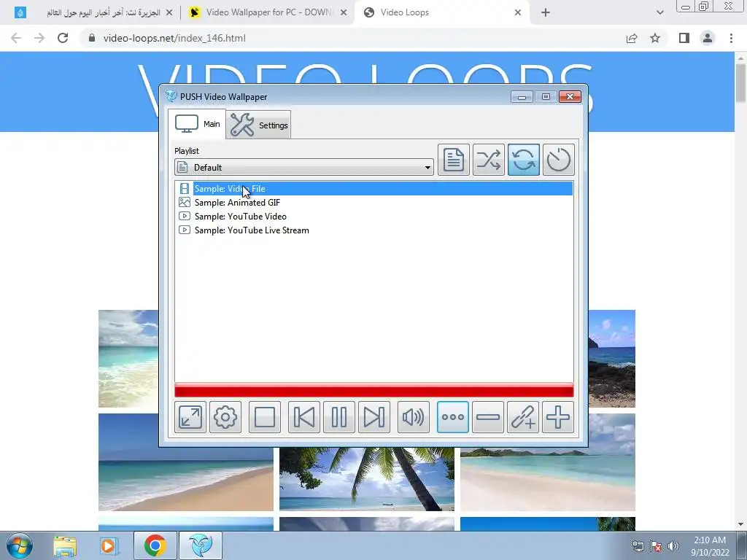Viewport: 747px width, 560px height.
Task: Click the volume speaker button
Action: tap(414, 417)
